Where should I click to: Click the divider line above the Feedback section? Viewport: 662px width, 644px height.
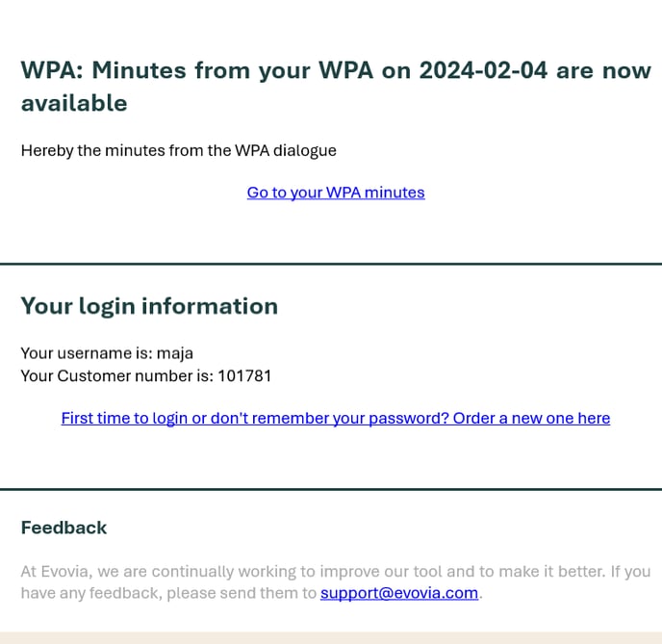point(331,489)
